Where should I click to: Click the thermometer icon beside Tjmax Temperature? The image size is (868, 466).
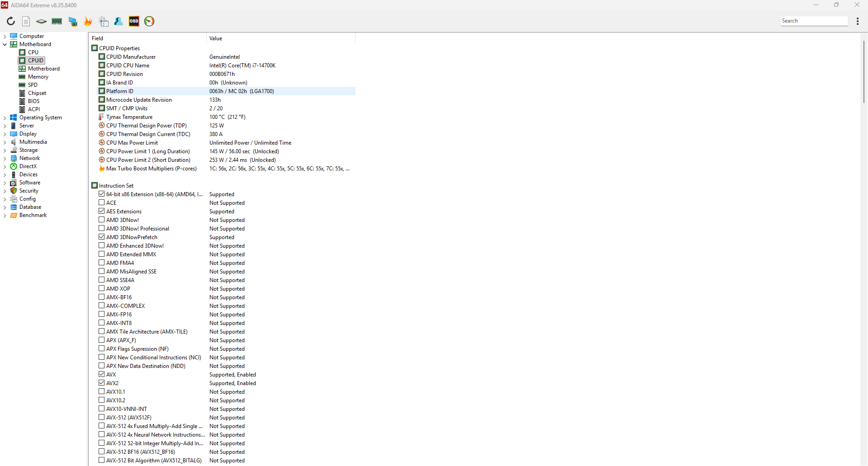(x=102, y=117)
